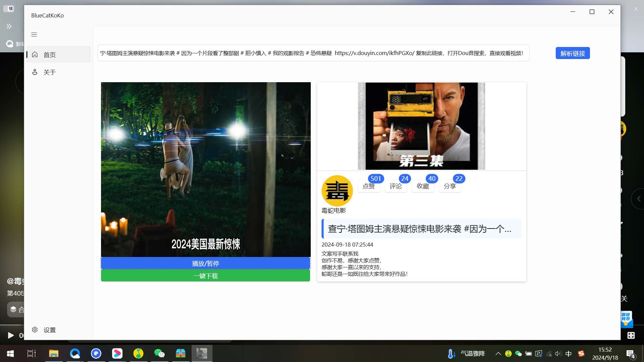Open WeChat from the taskbar
The height and width of the screenshot is (362, 644).
(x=159, y=354)
